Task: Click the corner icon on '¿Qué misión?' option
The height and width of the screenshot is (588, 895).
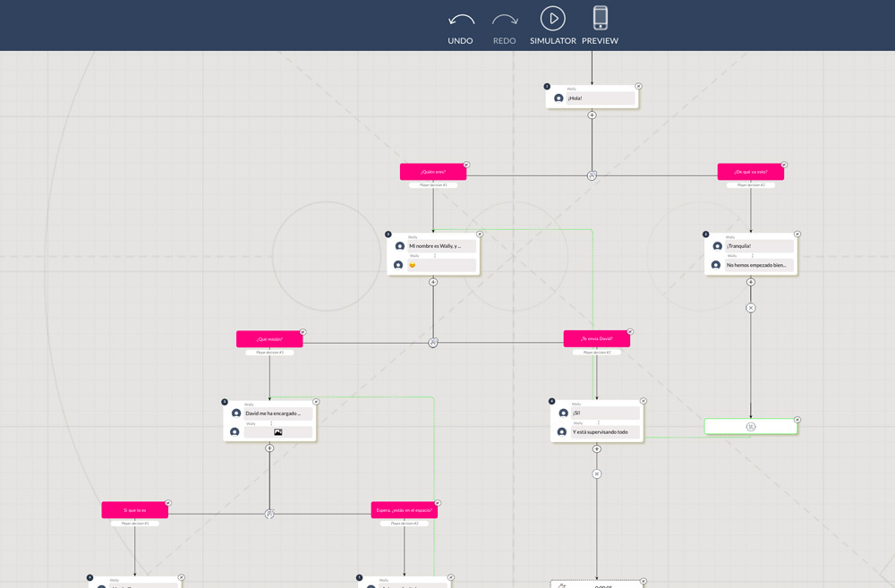Action: tap(303, 332)
